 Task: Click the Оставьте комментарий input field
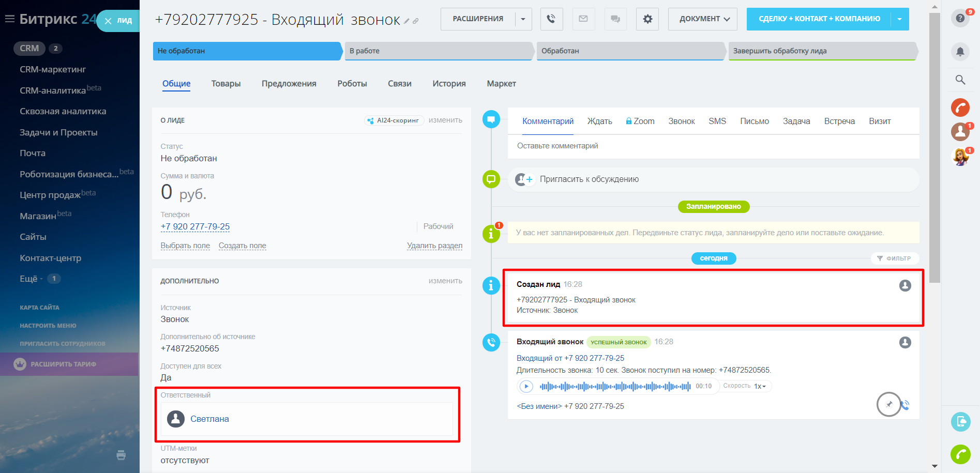(x=714, y=146)
